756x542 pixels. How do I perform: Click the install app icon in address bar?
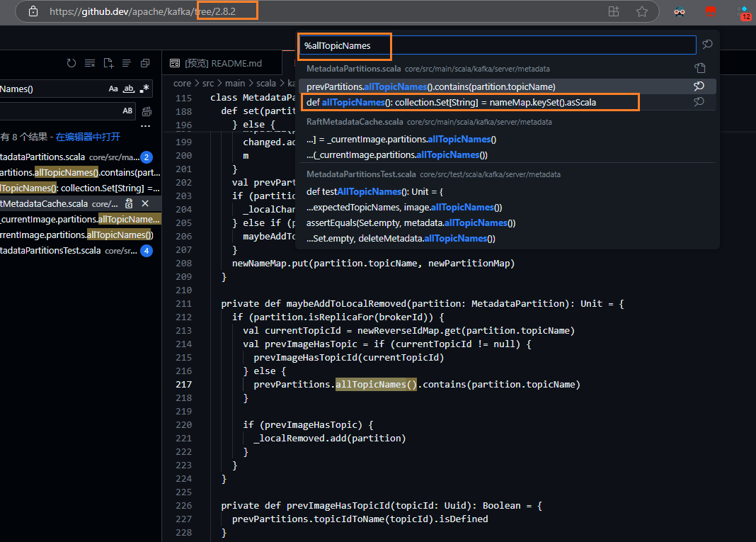[x=614, y=11]
